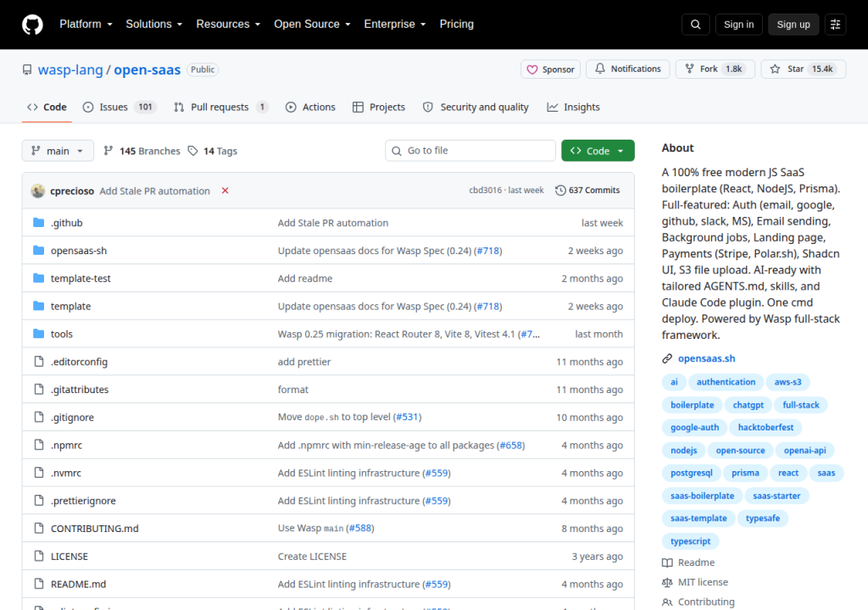Click the link icon beside opensaas.sh
868x610 pixels.
(x=667, y=358)
